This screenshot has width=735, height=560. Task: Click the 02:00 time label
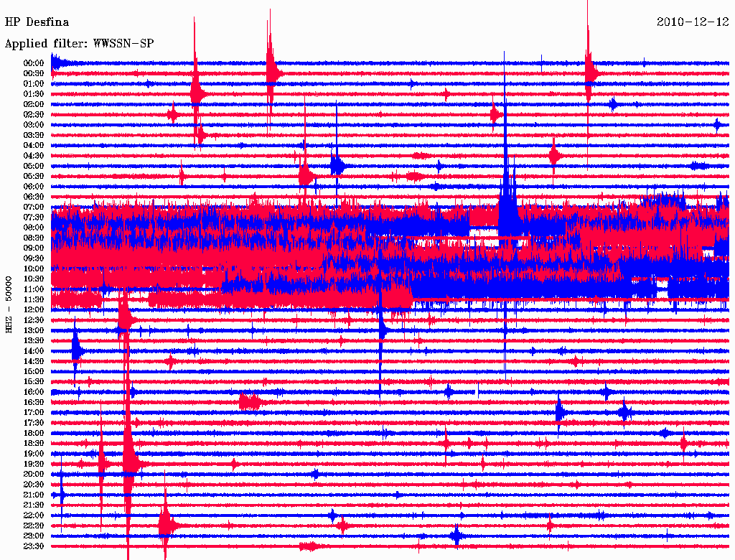(34, 104)
